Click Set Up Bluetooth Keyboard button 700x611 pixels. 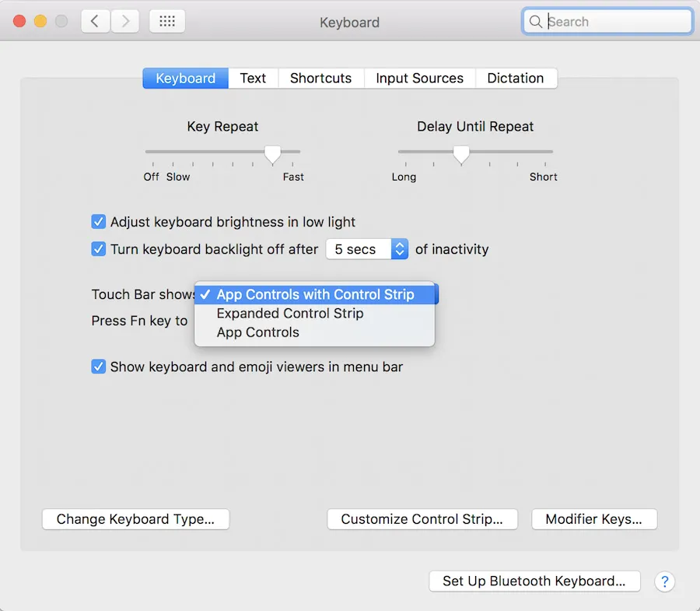[x=534, y=581]
